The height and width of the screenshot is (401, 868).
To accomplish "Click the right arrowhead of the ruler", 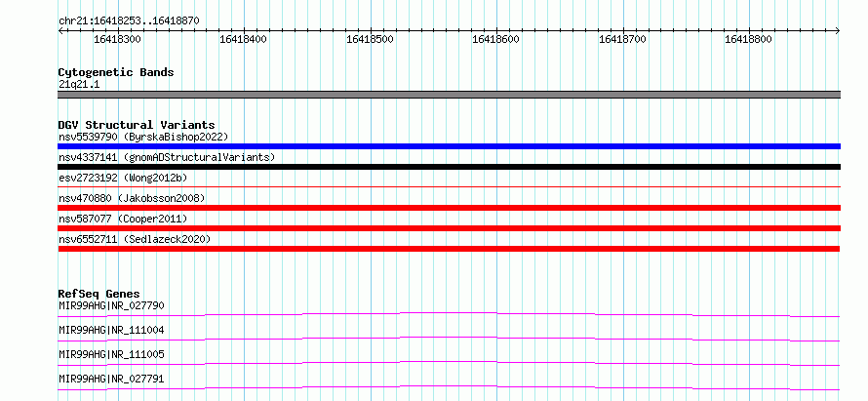I will point(838,31).
